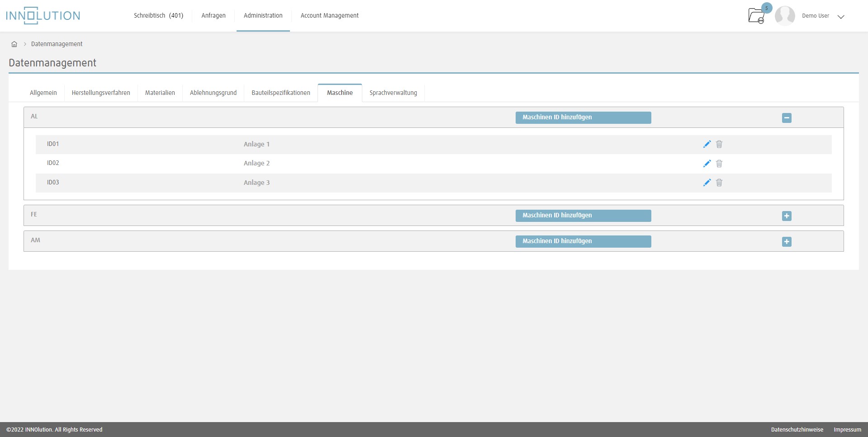Edit the Anlage 3 entry

[x=707, y=183]
